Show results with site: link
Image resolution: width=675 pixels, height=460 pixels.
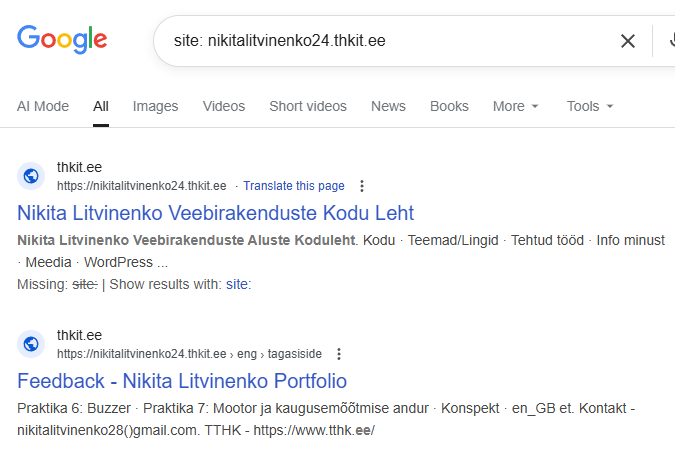[238, 284]
